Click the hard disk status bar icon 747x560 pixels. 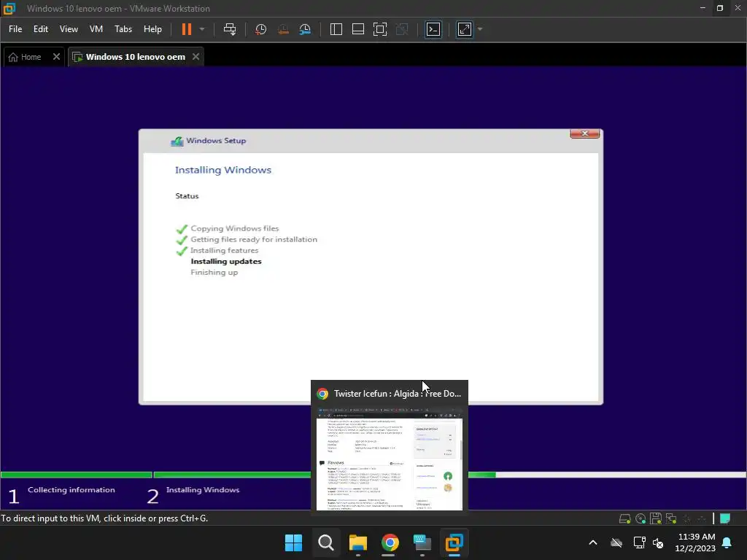(x=624, y=518)
